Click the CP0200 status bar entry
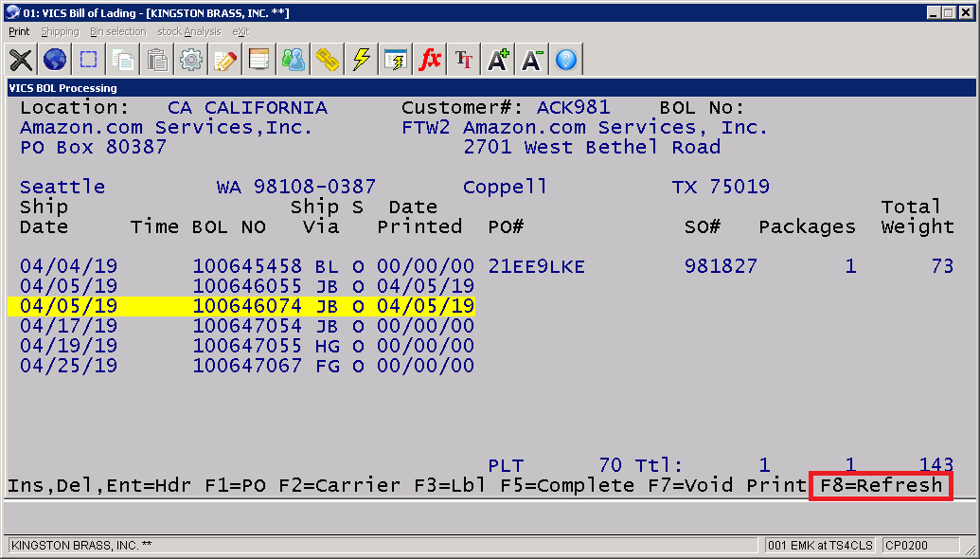 (920, 545)
